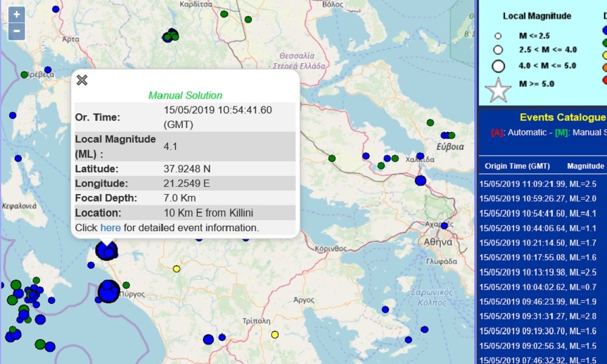This screenshot has width=607, height=364.
Task: Click the star icon for M >= 5.0
Action: [x=498, y=90]
